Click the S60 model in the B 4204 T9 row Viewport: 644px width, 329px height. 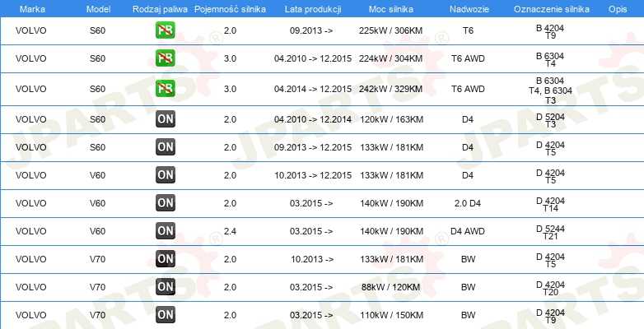(x=98, y=30)
